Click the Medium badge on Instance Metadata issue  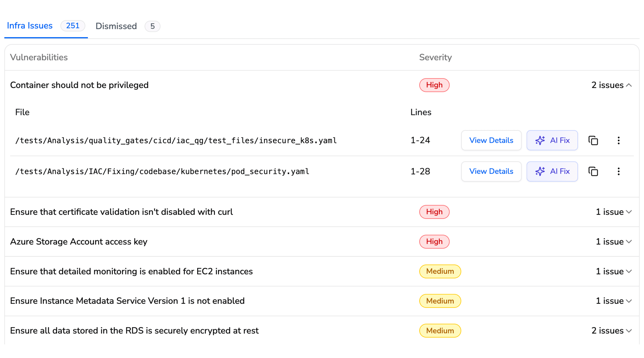click(x=440, y=301)
